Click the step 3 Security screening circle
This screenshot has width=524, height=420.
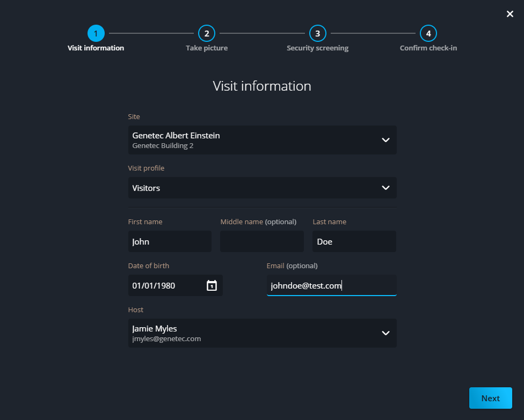317,33
